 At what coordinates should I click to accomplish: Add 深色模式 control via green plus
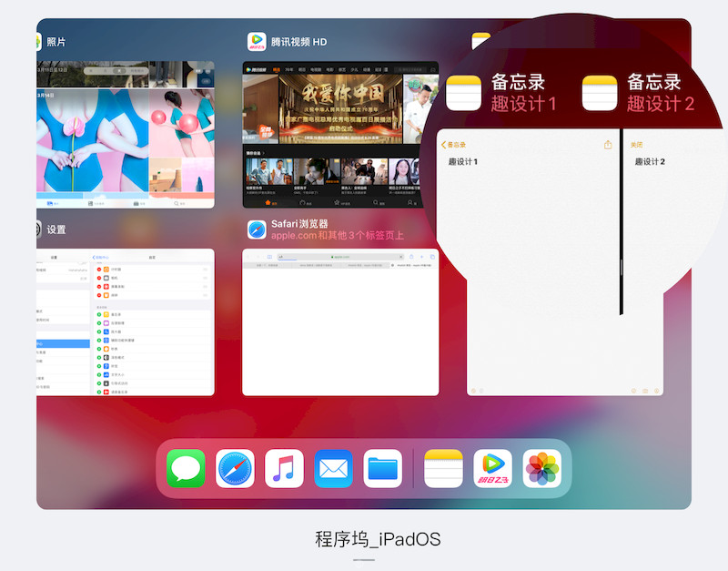pyautogui.click(x=99, y=357)
